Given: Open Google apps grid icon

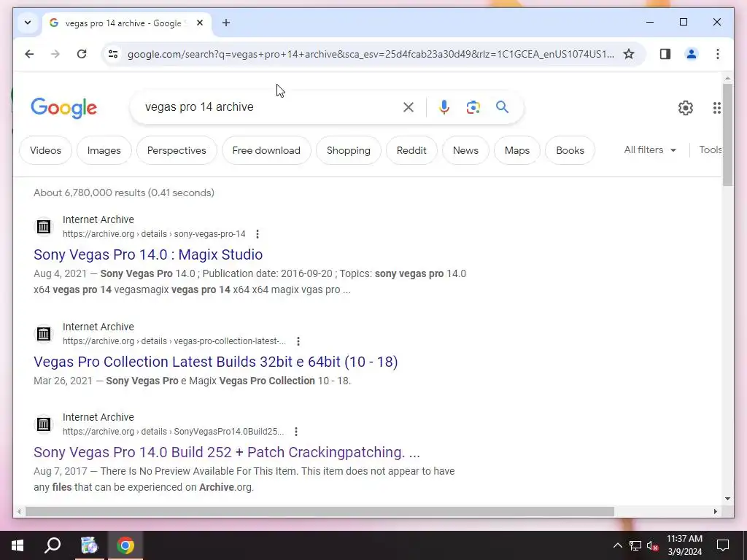Looking at the screenshot, I should [716, 108].
